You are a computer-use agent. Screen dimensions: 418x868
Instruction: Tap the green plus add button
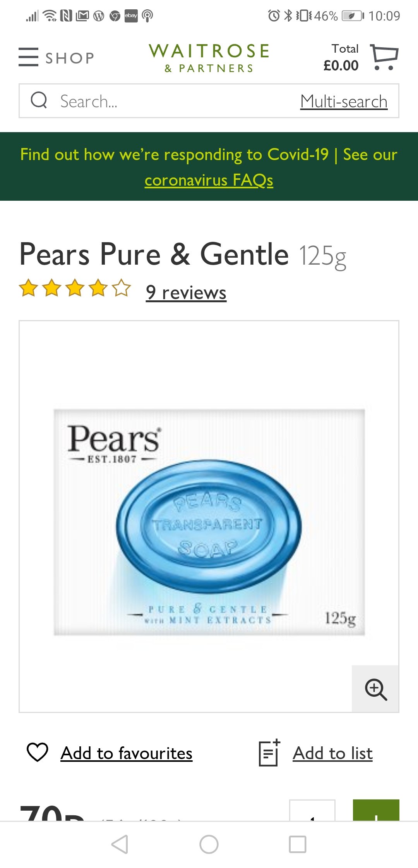[376, 810]
